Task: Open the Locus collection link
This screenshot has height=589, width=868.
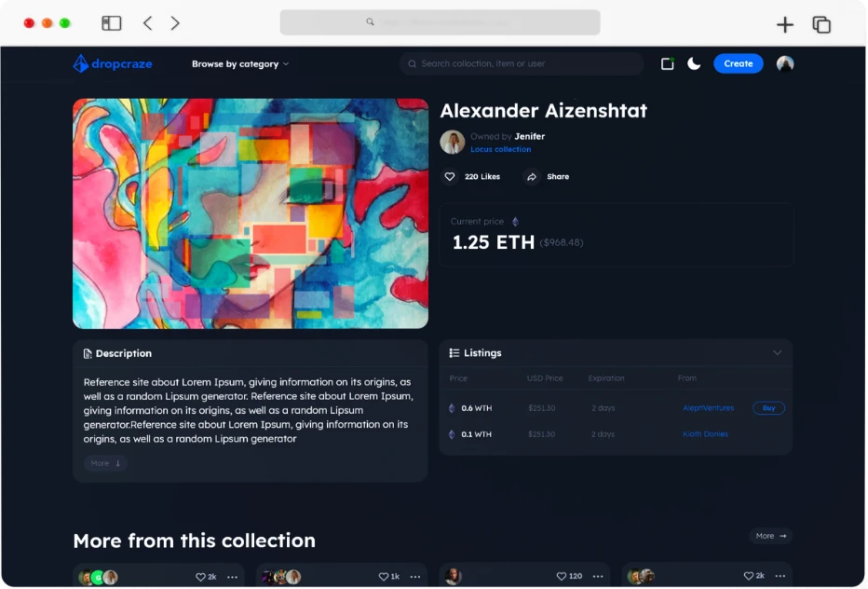Action: coord(500,149)
